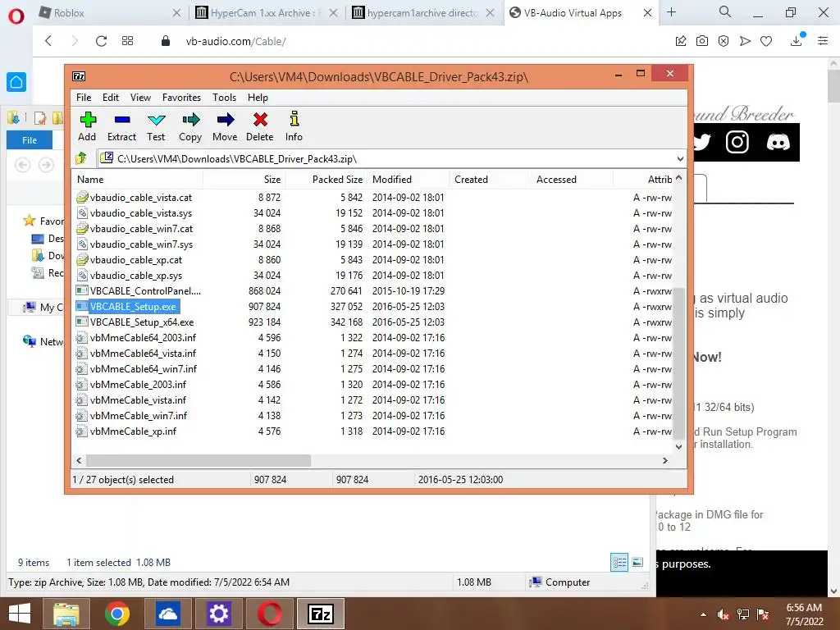Image resolution: width=840 pixels, height=630 pixels.
Task: Click the Created column header
Action: coord(490,180)
